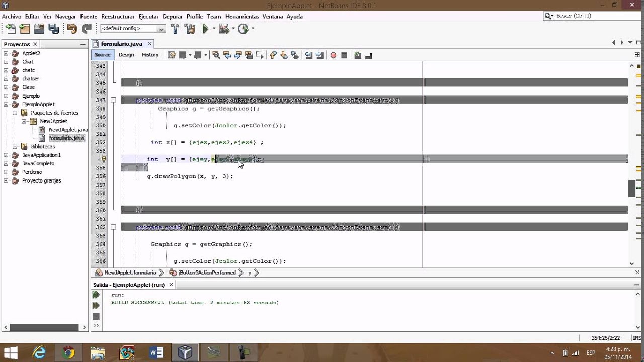Click the second re-run icon in output panel
The image size is (644, 362).
[96, 305]
